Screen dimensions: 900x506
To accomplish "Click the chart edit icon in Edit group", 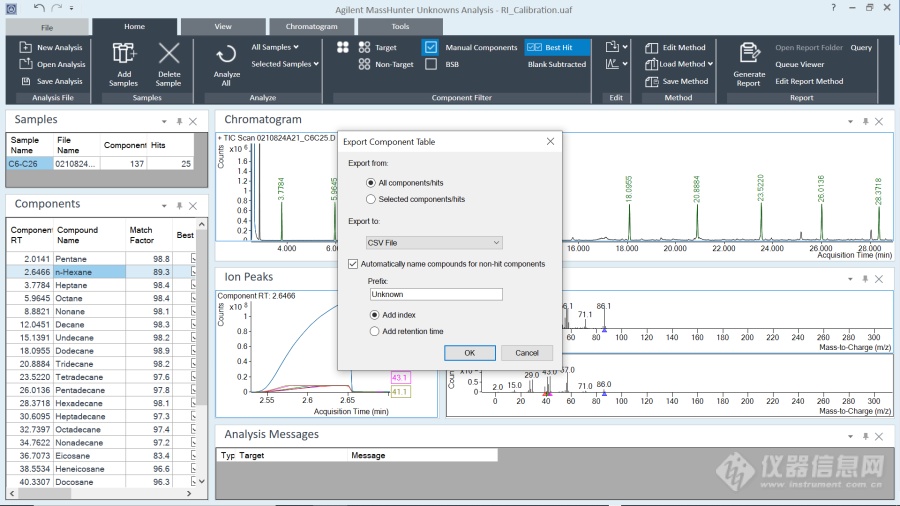I will [x=612, y=64].
